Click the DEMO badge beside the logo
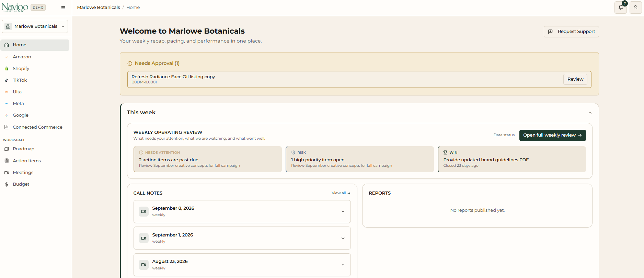This screenshot has width=644, height=278. (38, 8)
